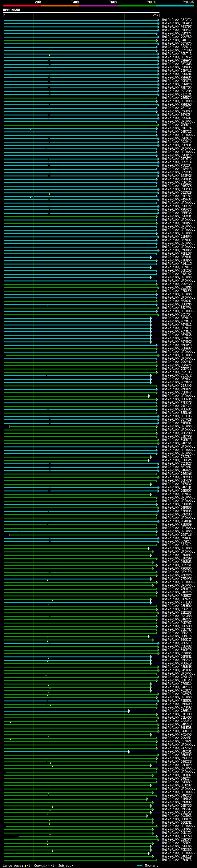Image resolution: width=197 pixels, height=868 pixels.
Task: Select label UniRef100_A9PAW0
Action: (177, 78)
